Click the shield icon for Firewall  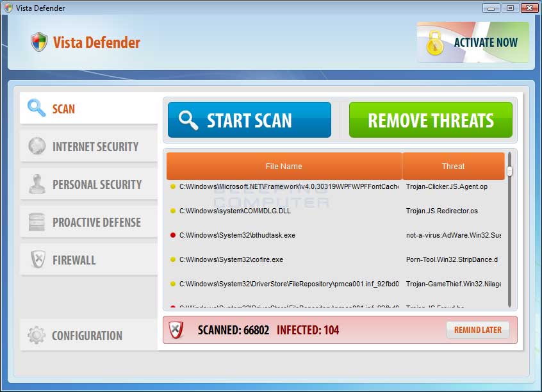38,259
